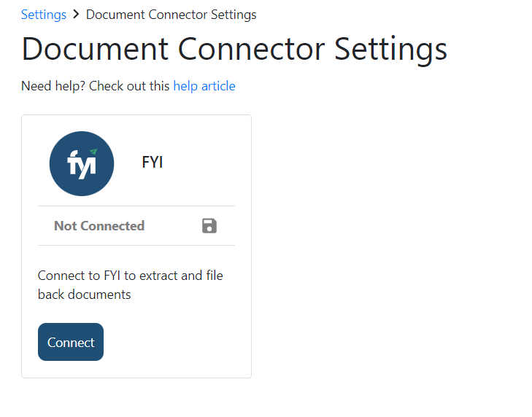Click the large Document Connector Settings heading
Viewport: 532px width, 417px height.
tap(234, 49)
